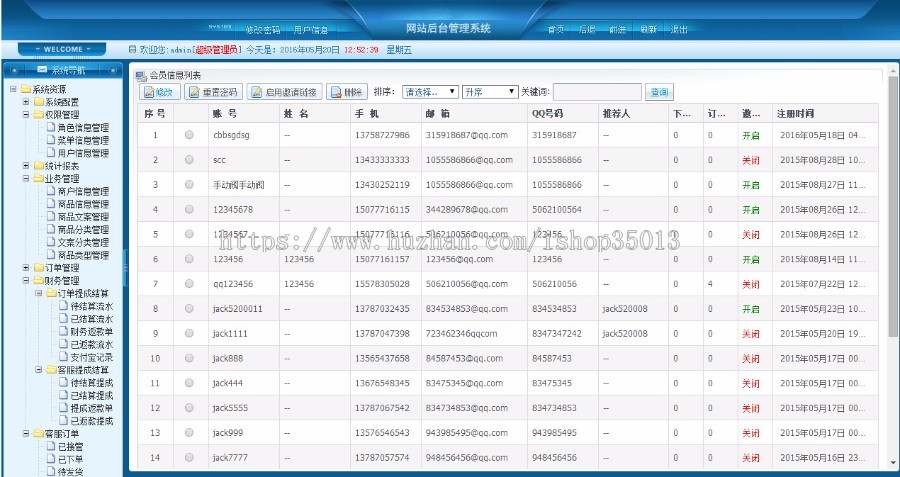Open the 升序 sort order dropdown
The image size is (900, 477).
[490, 92]
